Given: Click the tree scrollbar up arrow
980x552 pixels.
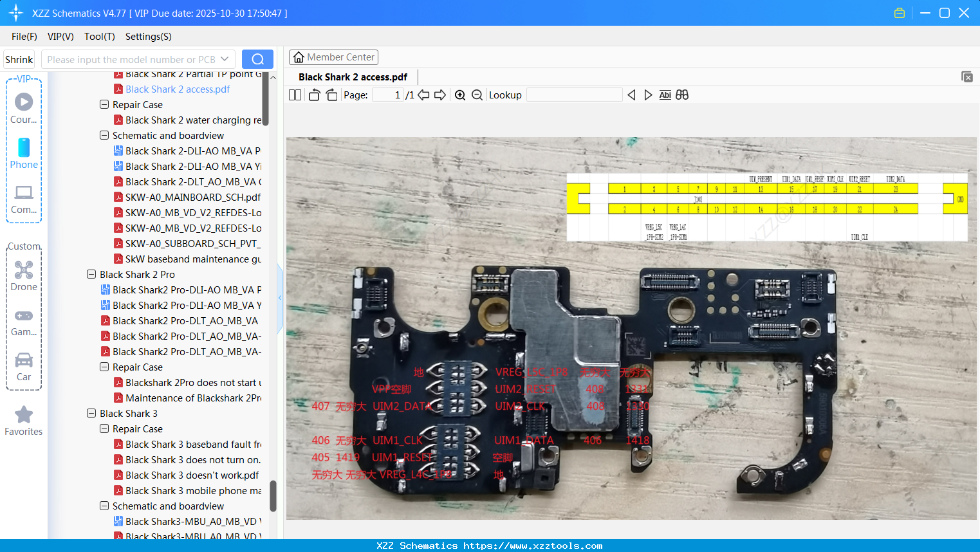Looking at the screenshot, I should (x=273, y=77).
